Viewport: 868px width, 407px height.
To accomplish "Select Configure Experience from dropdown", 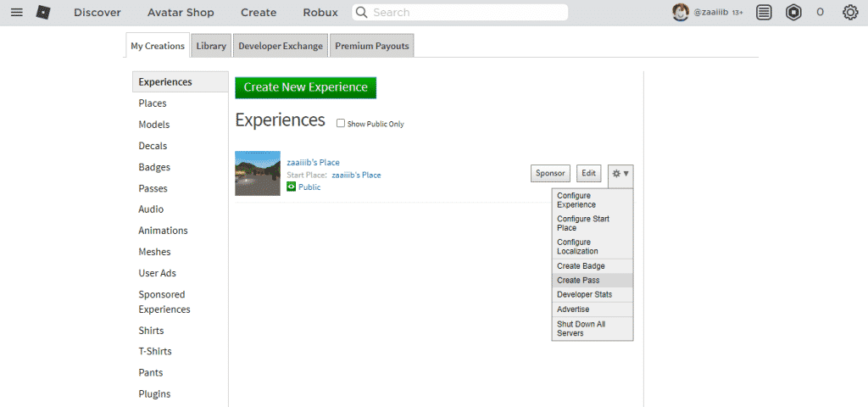I will pyautogui.click(x=593, y=200).
